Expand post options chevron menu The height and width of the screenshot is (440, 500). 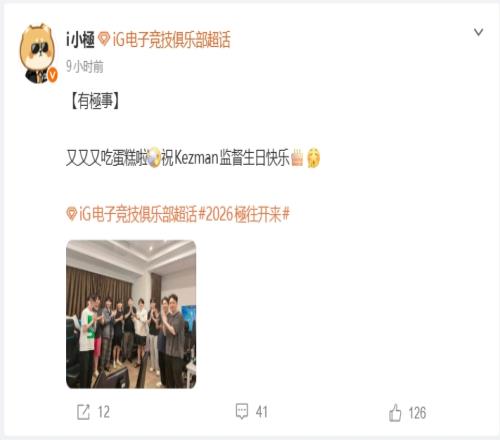pos(479,32)
